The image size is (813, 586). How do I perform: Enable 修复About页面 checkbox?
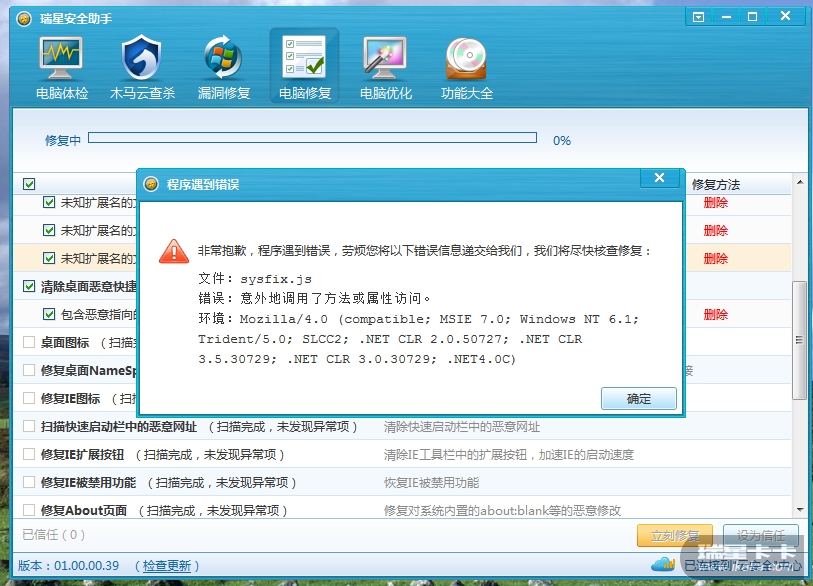(29, 510)
